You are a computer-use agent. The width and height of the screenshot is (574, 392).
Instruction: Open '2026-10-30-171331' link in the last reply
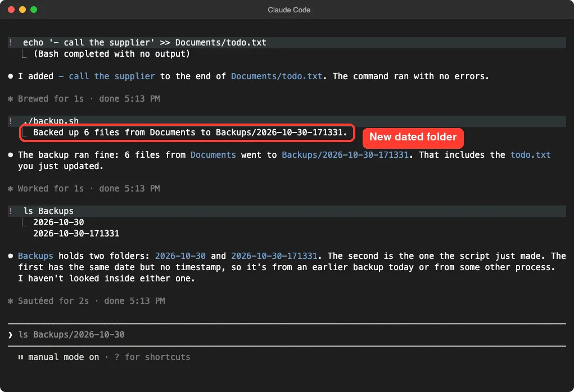point(274,256)
